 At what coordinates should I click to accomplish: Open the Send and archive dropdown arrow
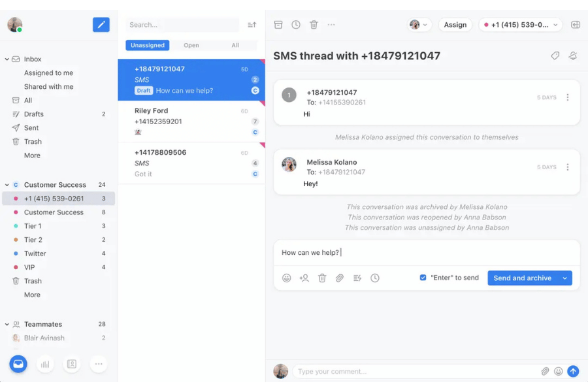564,278
